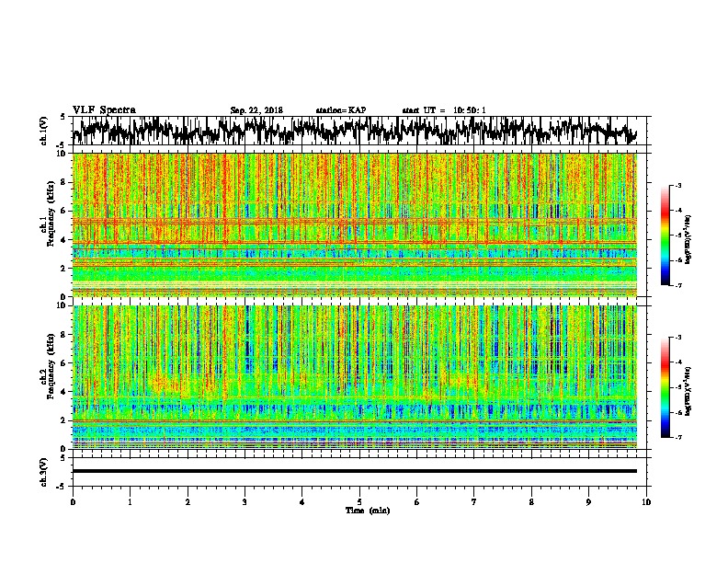Click time axis tick label "5"

coord(359,502)
